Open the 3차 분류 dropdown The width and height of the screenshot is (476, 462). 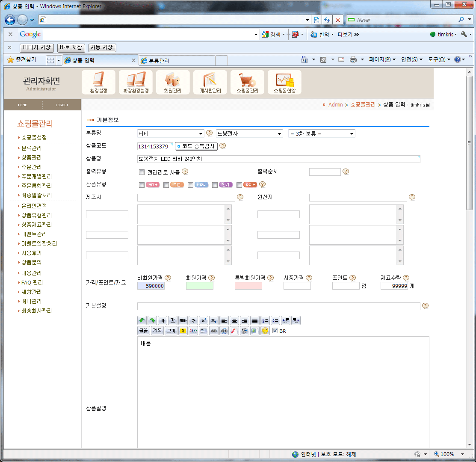pos(322,133)
